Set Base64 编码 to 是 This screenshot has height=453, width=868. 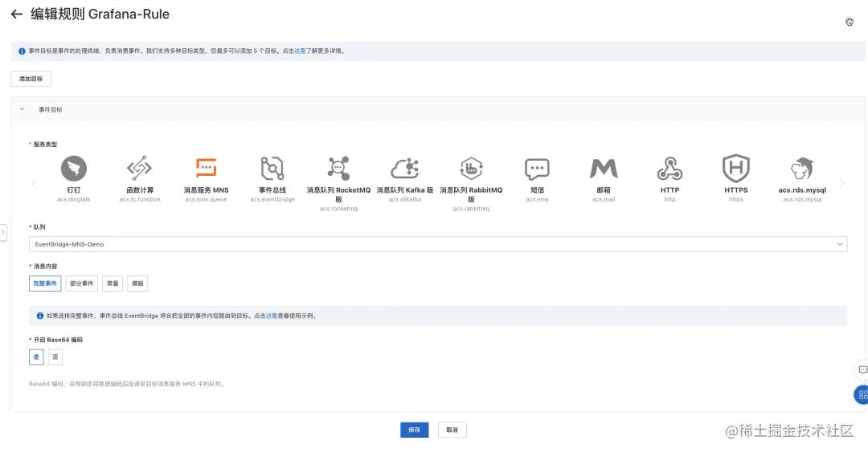36,357
